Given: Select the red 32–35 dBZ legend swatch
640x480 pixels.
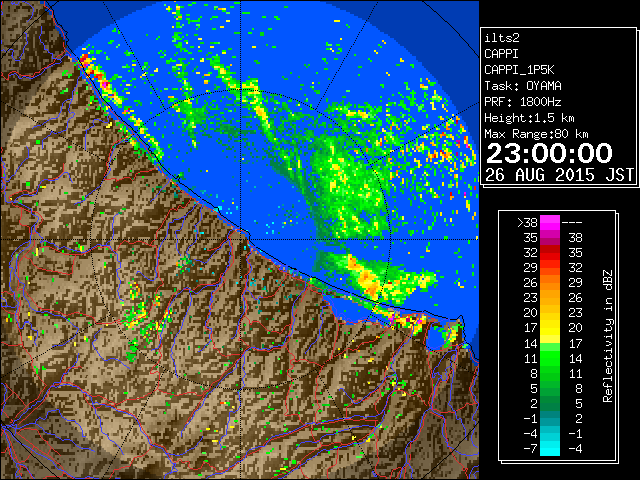Looking at the screenshot, I should [550, 253].
